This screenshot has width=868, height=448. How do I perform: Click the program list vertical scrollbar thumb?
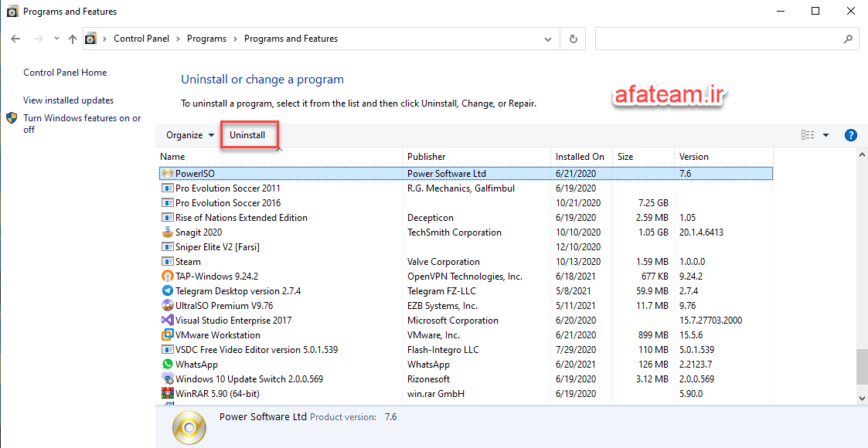862,366
